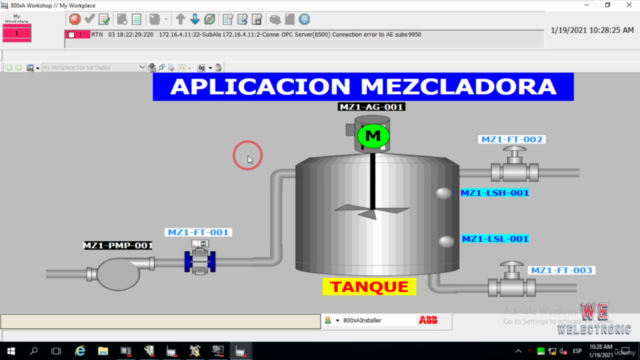Click the MZ1-FT-002 label

tap(512, 140)
